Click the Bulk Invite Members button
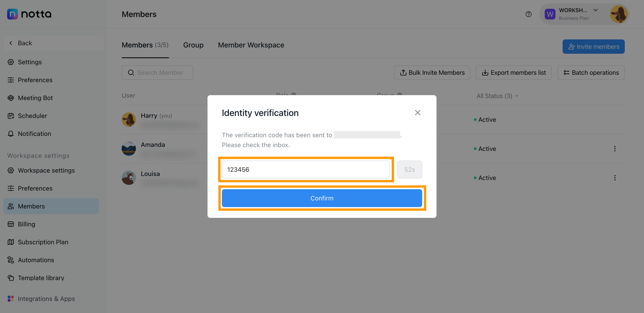The height and width of the screenshot is (313, 644). pos(432,73)
